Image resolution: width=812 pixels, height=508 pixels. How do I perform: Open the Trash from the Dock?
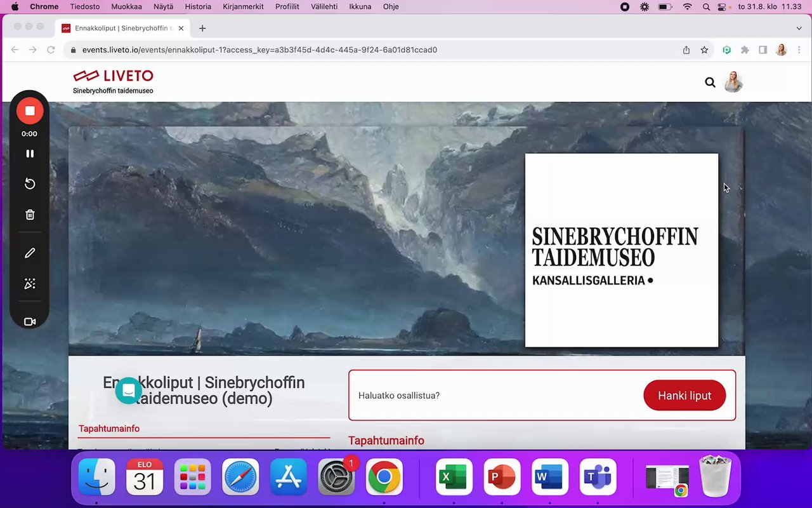[715, 477]
